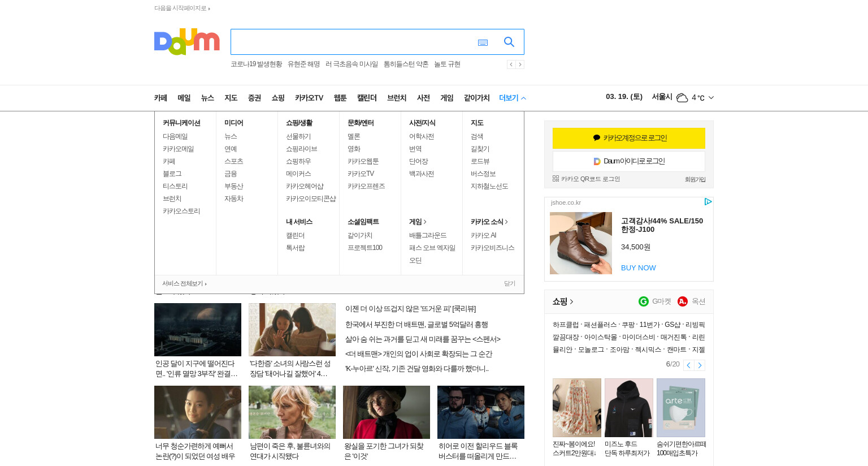Viewport: 868px width, 466px height.
Task: Open 쇼핑라이브 in 쇼핑/생활 list
Action: point(302,149)
